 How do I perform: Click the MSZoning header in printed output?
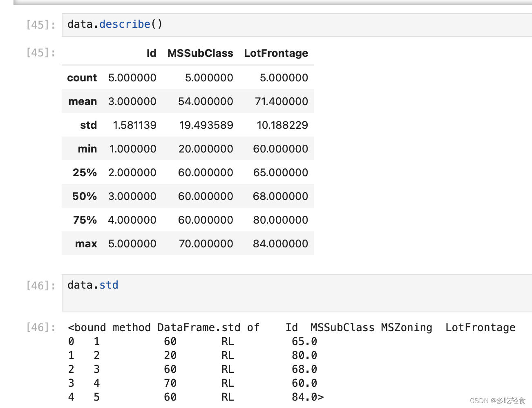click(x=407, y=327)
